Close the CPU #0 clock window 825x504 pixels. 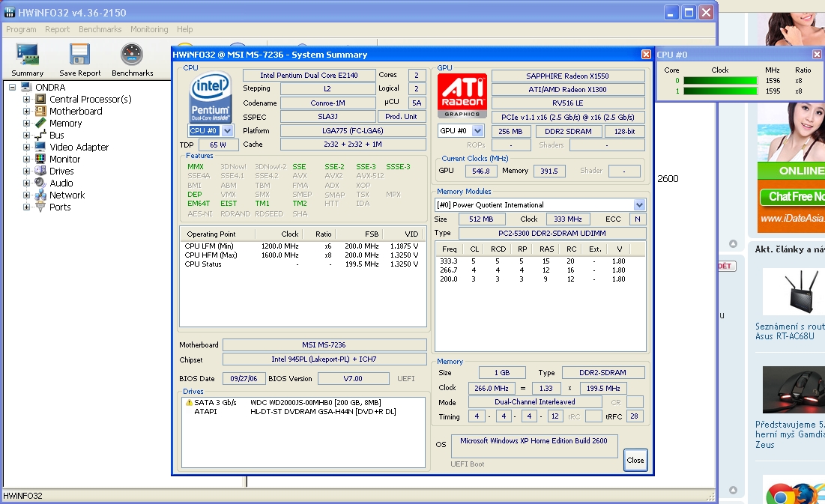[x=817, y=55]
